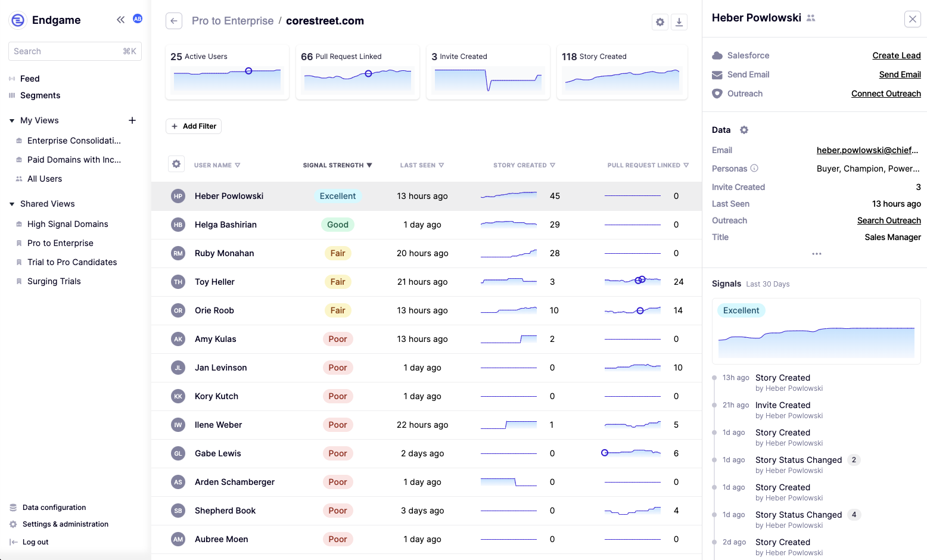The width and height of the screenshot is (927, 560).
Task: Click the GL avatar for Gabe Lewis
Action: [178, 453]
